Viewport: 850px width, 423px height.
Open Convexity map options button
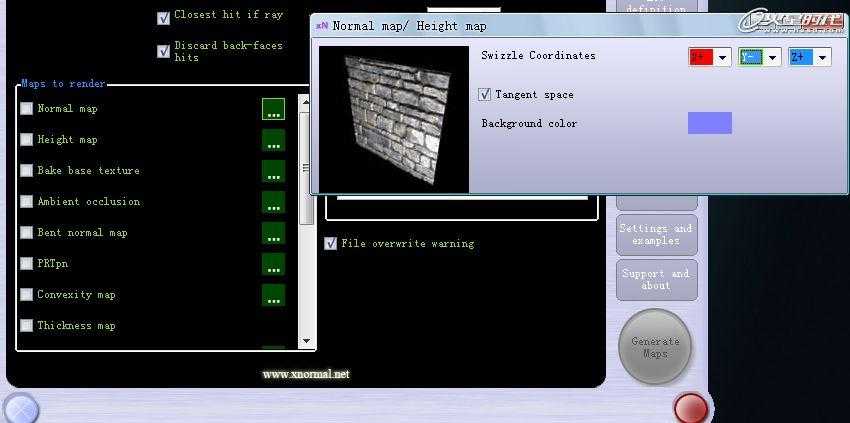pos(273,294)
